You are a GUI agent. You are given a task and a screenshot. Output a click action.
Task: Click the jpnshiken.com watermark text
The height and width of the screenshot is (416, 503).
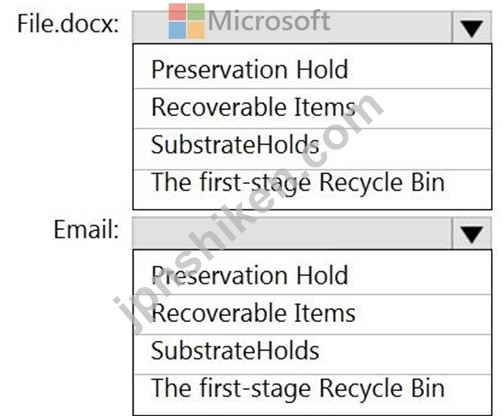click(248, 213)
